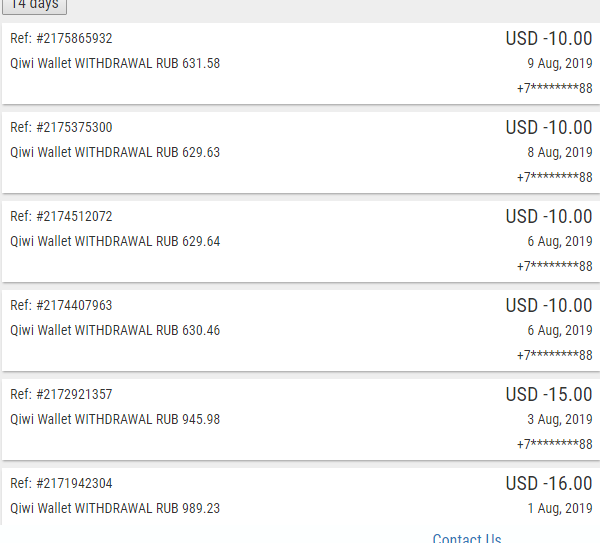This screenshot has height=543, width=600.
Task: Select transaction Ref #2175375300
Action: tap(61, 128)
